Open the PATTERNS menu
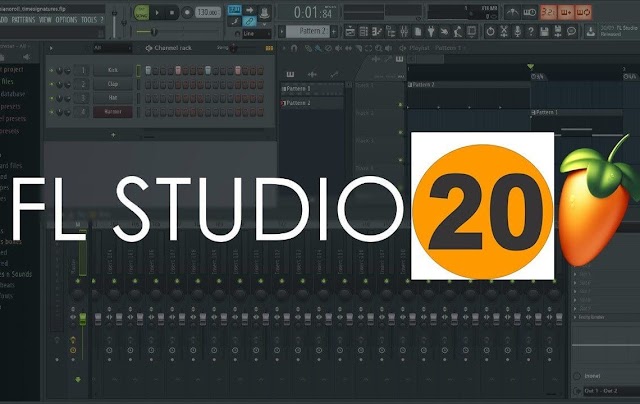Viewport: 640px width, 404px height. point(23,20)
